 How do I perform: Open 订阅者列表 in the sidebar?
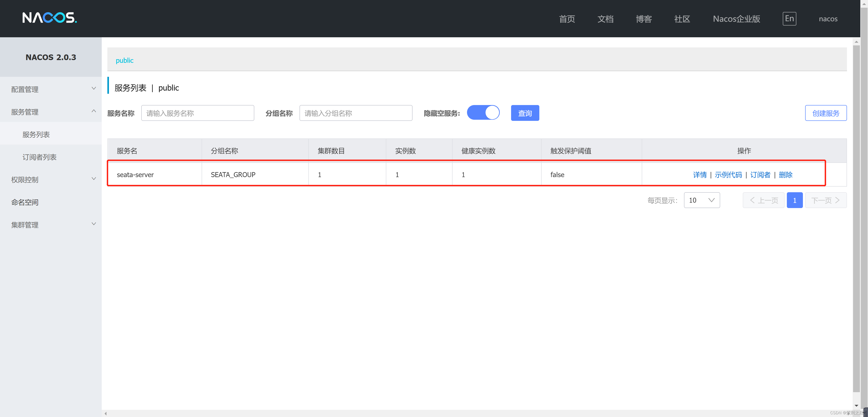(x=39, y=157)
